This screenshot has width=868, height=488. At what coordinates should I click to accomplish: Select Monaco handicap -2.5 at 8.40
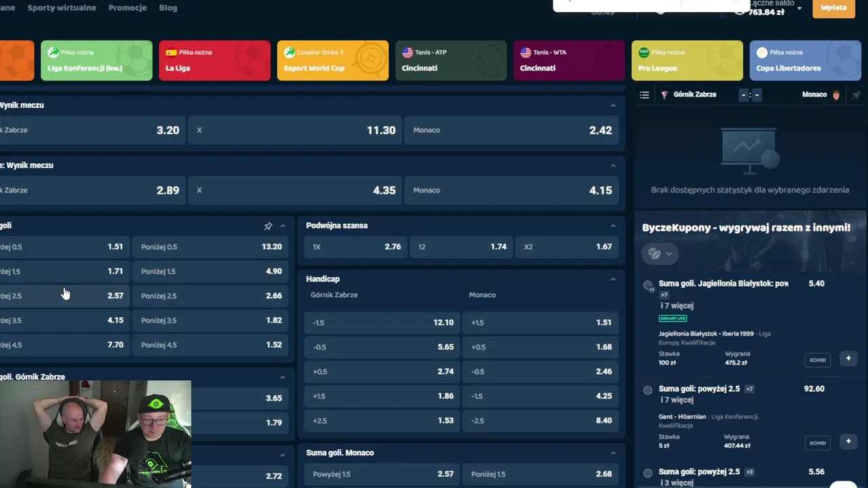click(540, 420)
